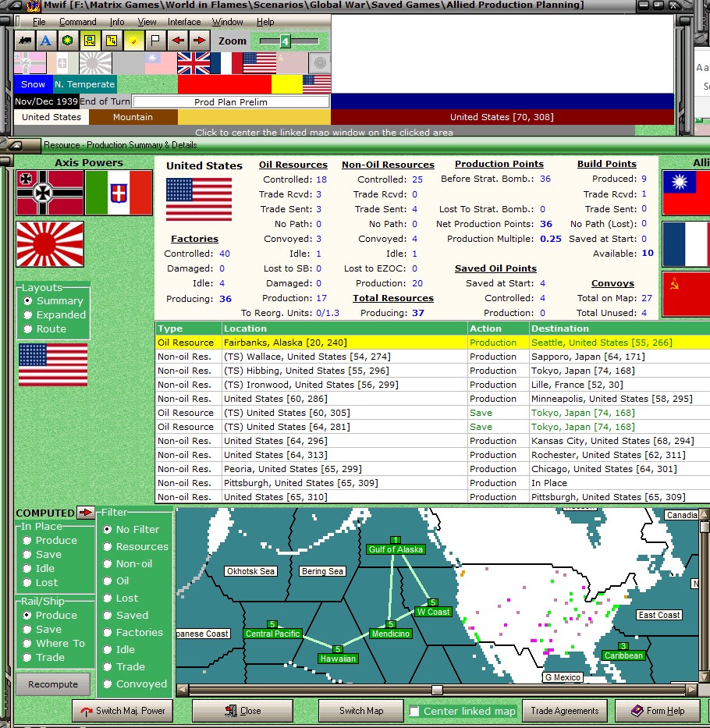
Task: Click the Destination column header
Action: pos(619,328)
